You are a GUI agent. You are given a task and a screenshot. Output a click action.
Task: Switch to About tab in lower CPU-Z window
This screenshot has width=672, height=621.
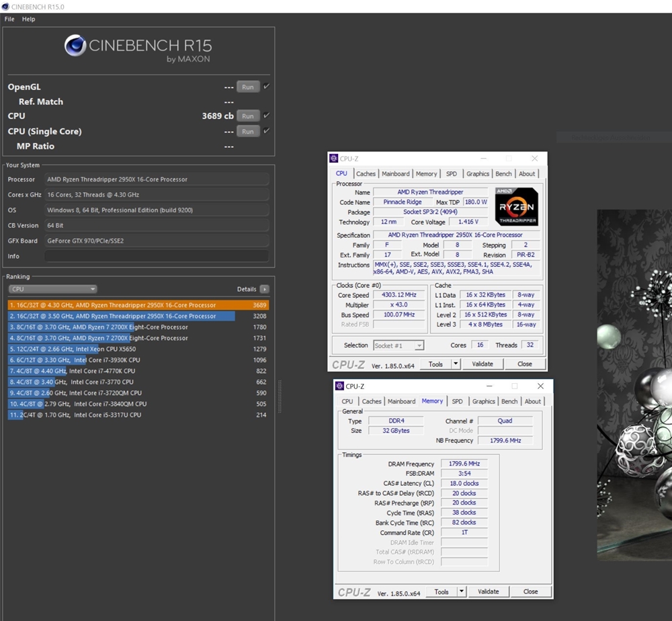(x=533, y=402)
